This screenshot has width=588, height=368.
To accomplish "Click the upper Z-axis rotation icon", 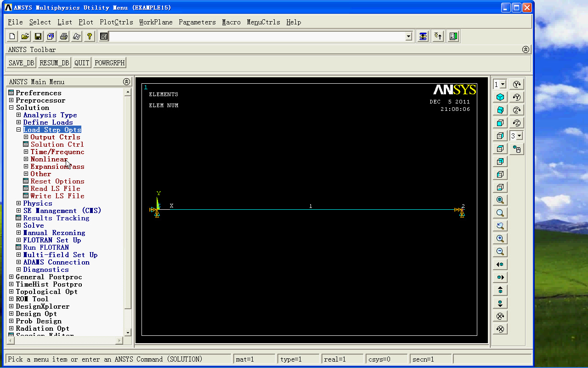I will 517,110.
